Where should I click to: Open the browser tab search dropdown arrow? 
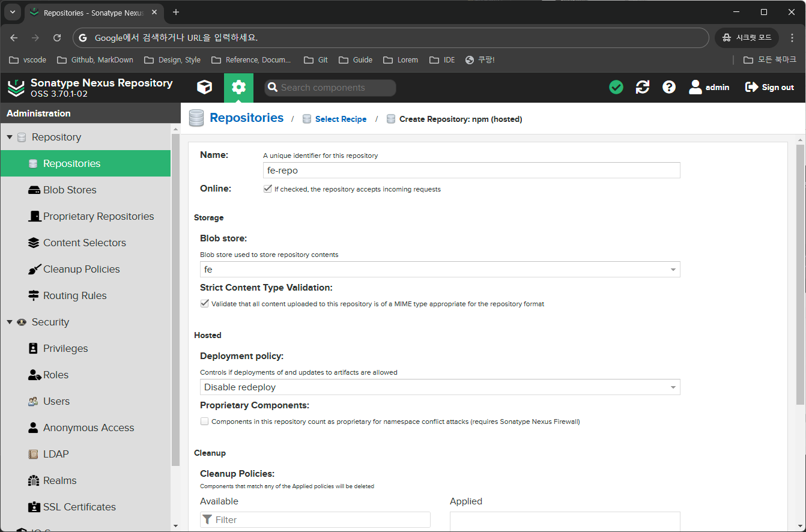tap(12, 12)
